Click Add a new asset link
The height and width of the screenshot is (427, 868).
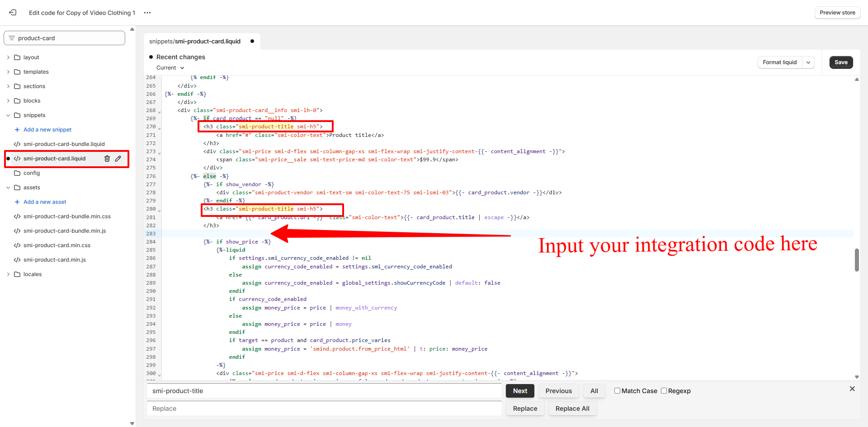pos(45,202)
